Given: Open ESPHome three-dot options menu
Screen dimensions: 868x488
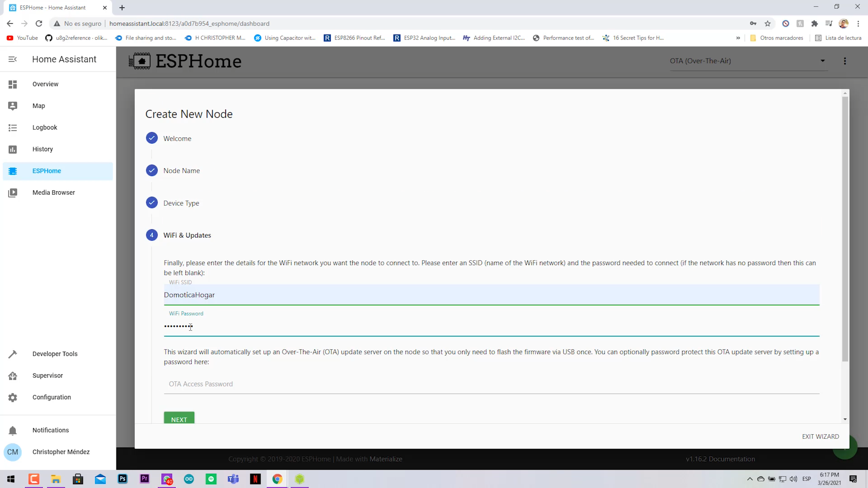Looking at the screenshot, I should (x=844, y=61).
